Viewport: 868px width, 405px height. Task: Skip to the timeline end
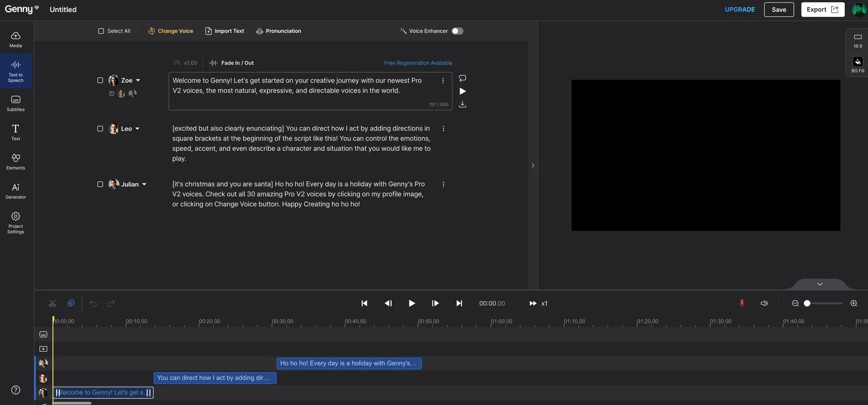459,304
